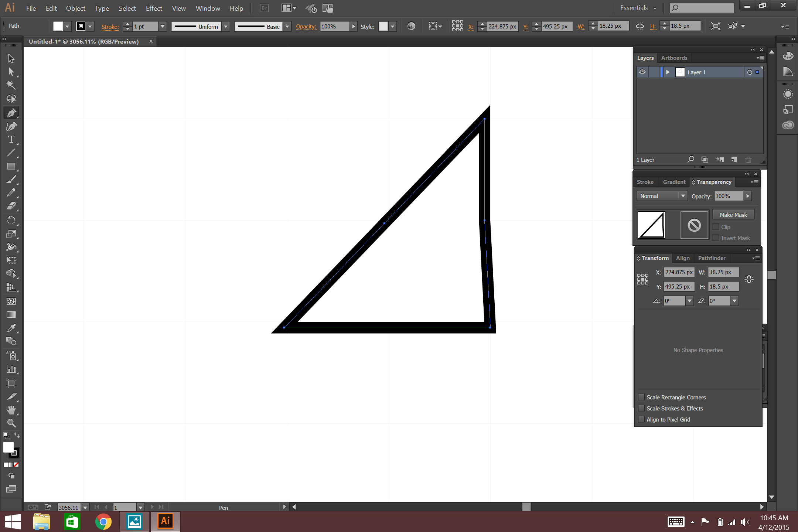Click the Make Mask button
The height and width of the screenshot is (532, 798).
733,214
